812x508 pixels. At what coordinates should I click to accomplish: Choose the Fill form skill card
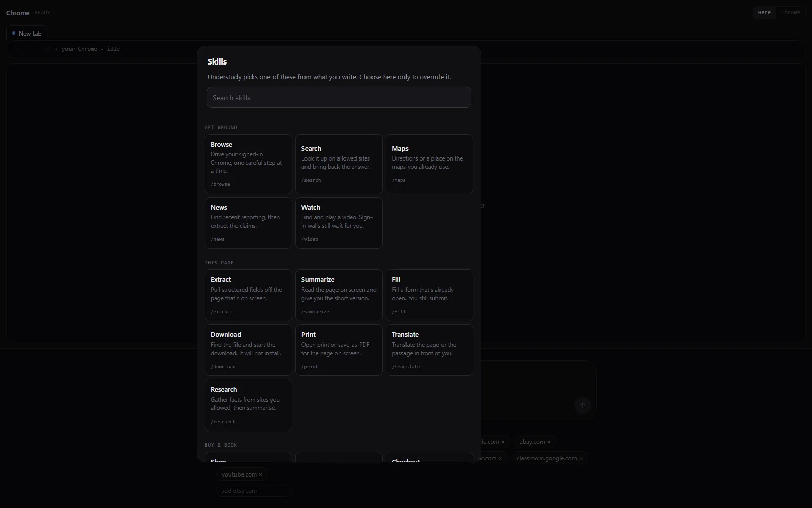(429, 295)
